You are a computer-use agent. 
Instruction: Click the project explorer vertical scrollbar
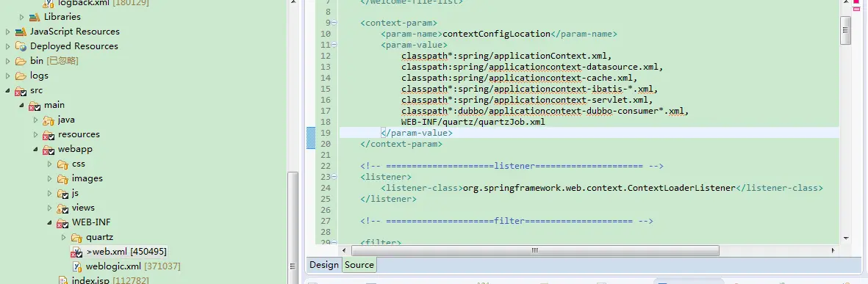tap(293, 227)
